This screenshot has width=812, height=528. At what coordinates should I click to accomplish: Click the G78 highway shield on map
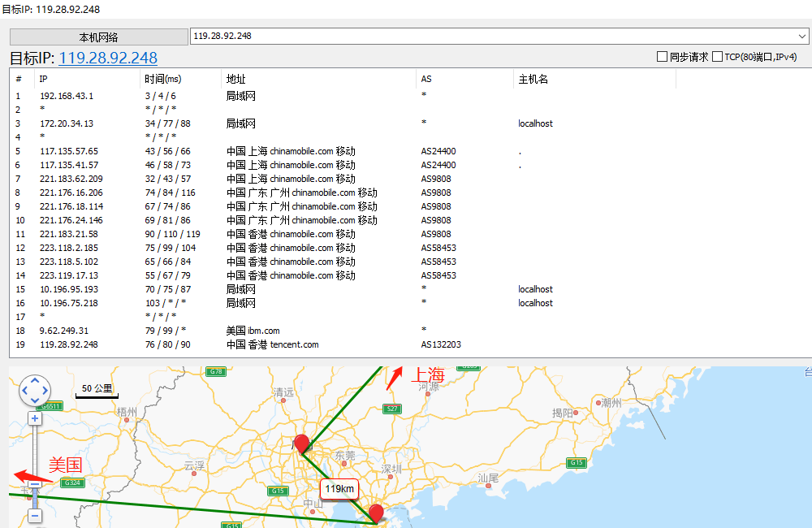coord(216,371)
